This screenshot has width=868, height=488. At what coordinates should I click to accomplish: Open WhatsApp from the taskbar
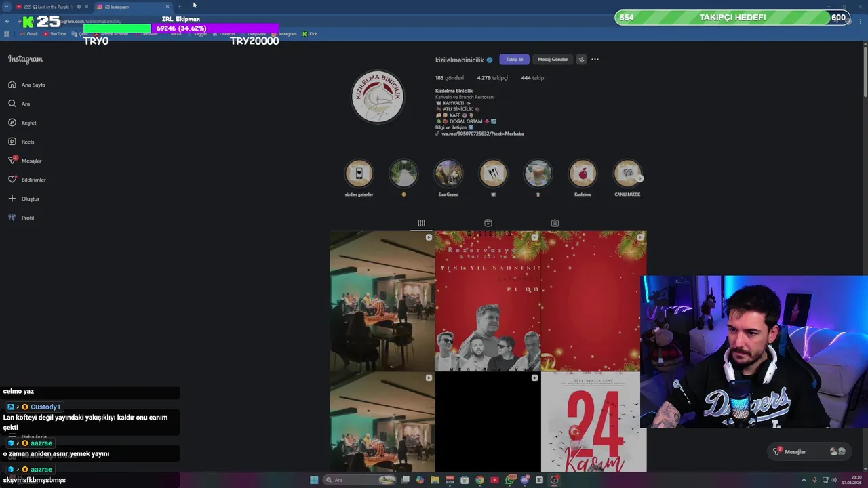pyautogui.click(x=509, y=480)
